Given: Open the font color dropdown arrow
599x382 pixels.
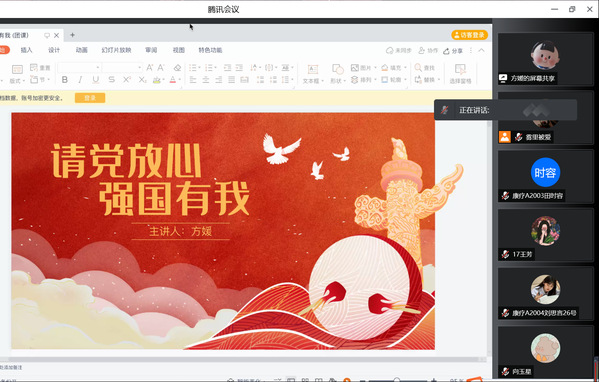Looking at the screenshot, I should [179, 80].
